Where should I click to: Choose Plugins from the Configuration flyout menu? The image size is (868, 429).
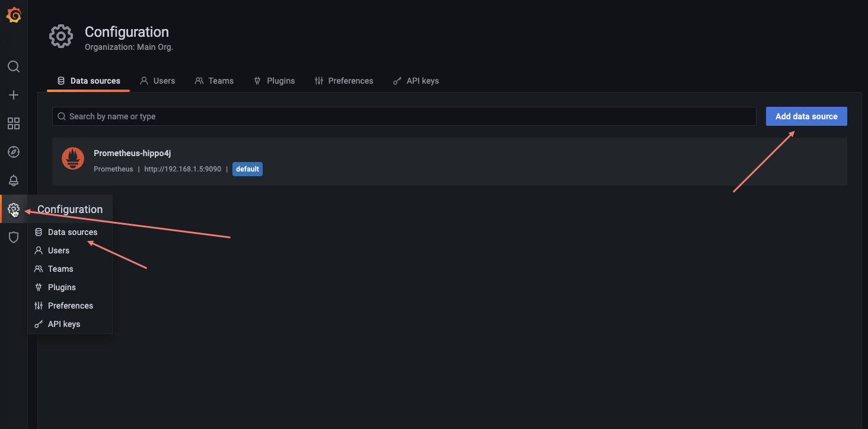pos(62,287)
